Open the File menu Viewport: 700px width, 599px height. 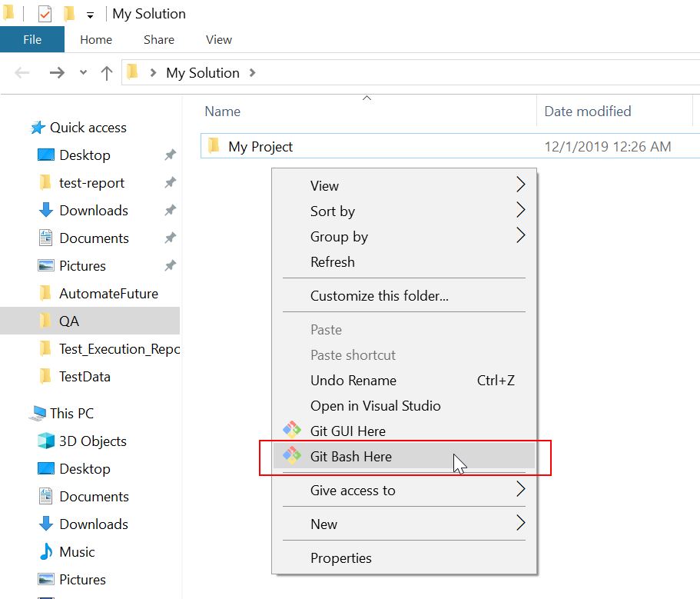(x=32, y=39)
